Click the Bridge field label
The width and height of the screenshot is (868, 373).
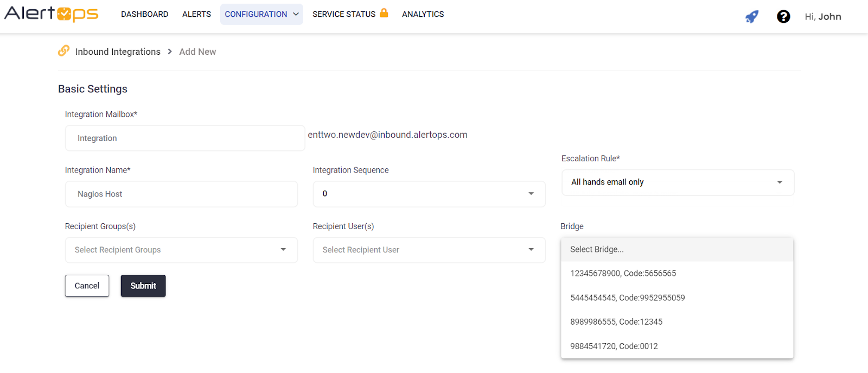pos(572,226)
